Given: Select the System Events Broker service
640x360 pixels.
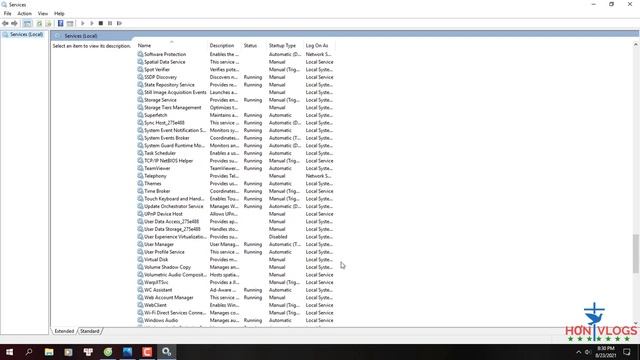Looking at the screenshot, I should [167, 138].
